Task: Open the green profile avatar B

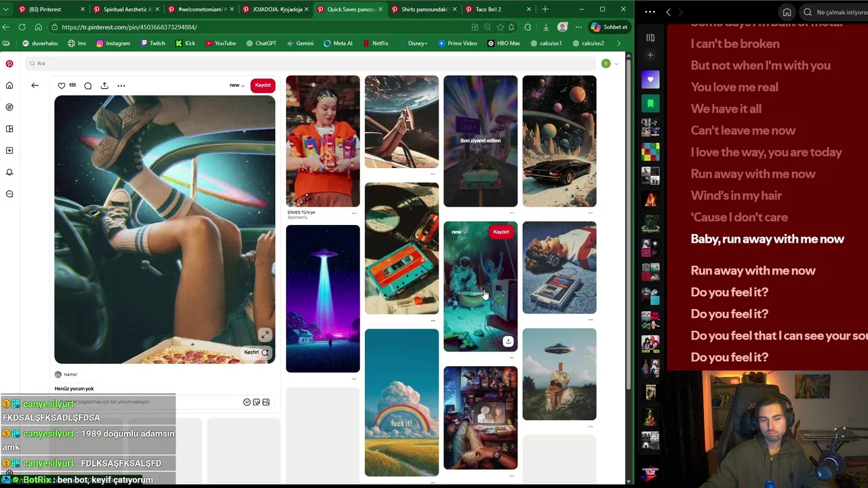Action: 606,64
